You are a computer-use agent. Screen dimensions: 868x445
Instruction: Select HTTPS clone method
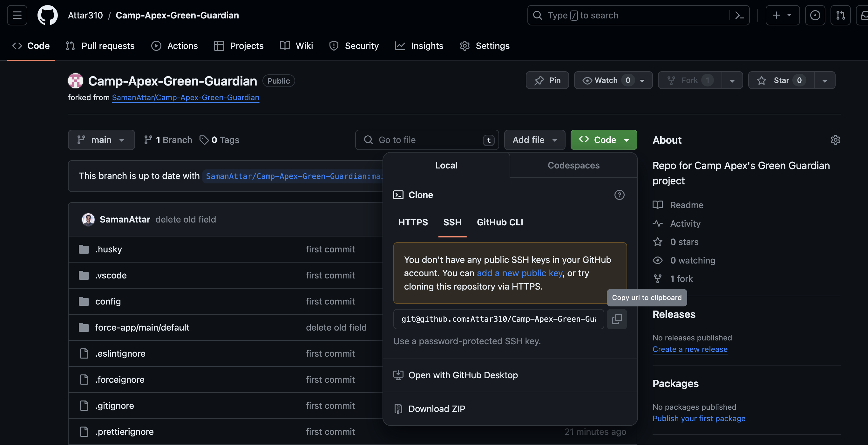tap(413, 222)
